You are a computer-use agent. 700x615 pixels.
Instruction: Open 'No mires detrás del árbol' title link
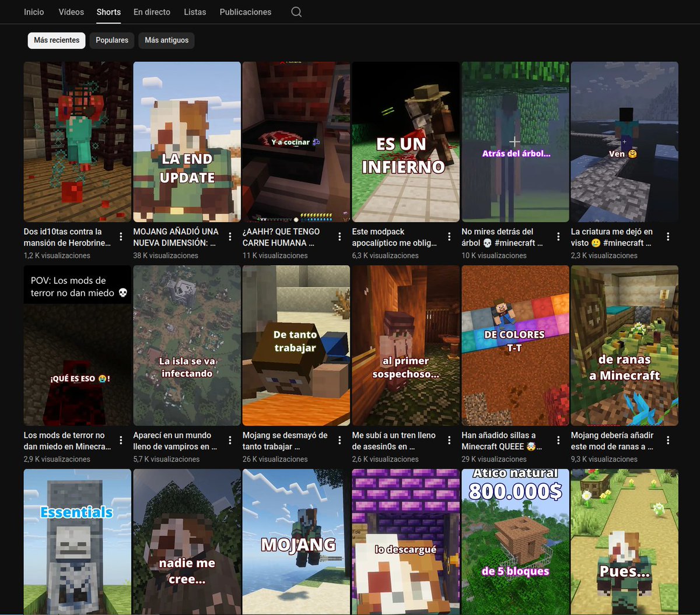502,237
